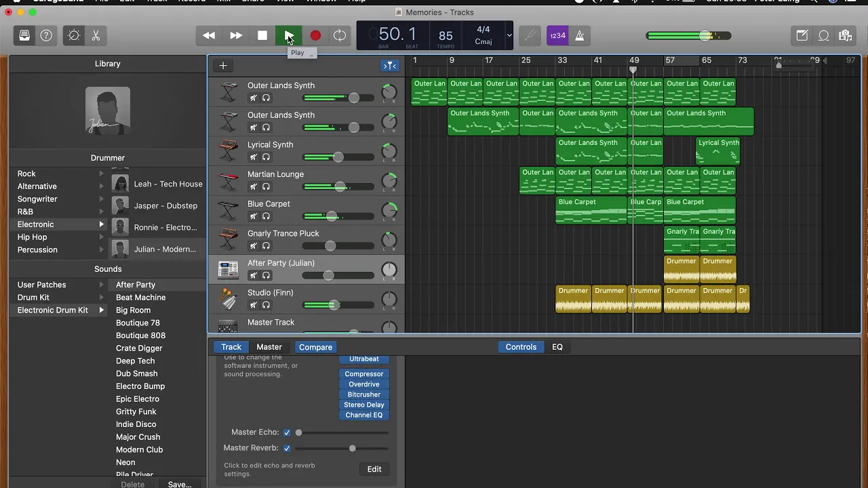Toggle Cycle mode
The image size is (868, 488).
coord(340,36)
